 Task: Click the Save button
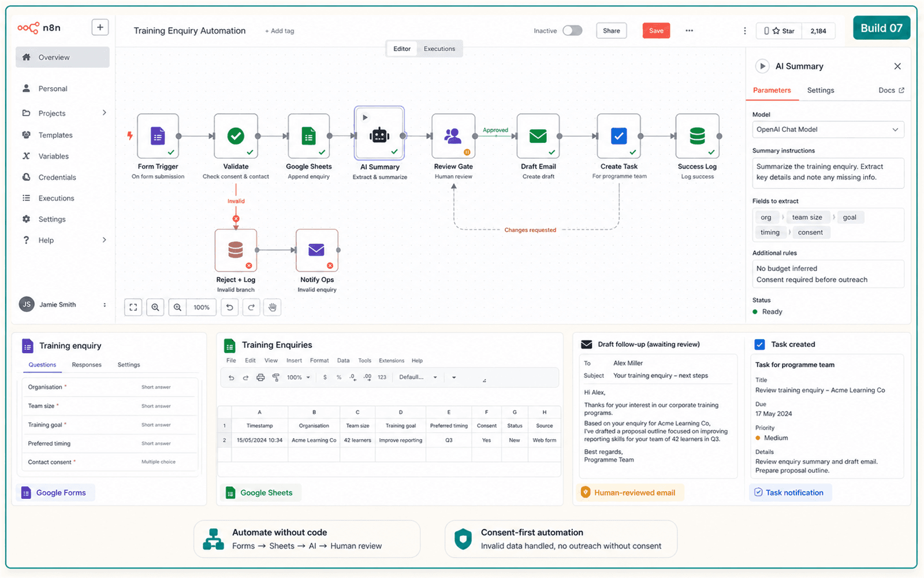pyautogui.click(x=656, y=31)
